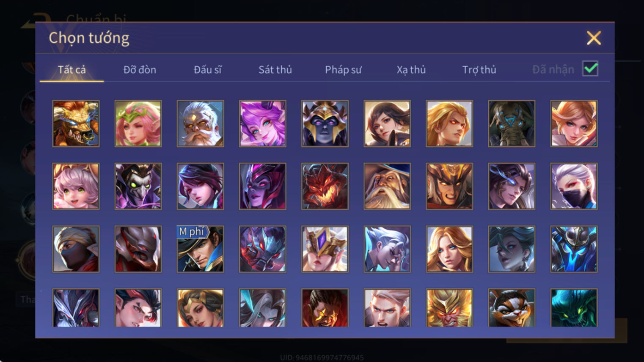This screenshot has width=644, height=362.
Task: Select the lion beast hero portrait
Action: [x=76, y=123]
